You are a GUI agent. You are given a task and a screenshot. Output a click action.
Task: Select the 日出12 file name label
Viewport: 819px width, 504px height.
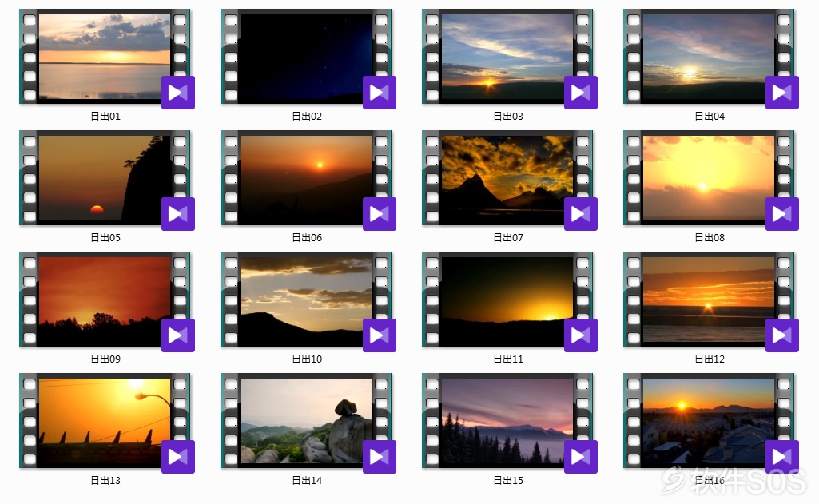710,359
